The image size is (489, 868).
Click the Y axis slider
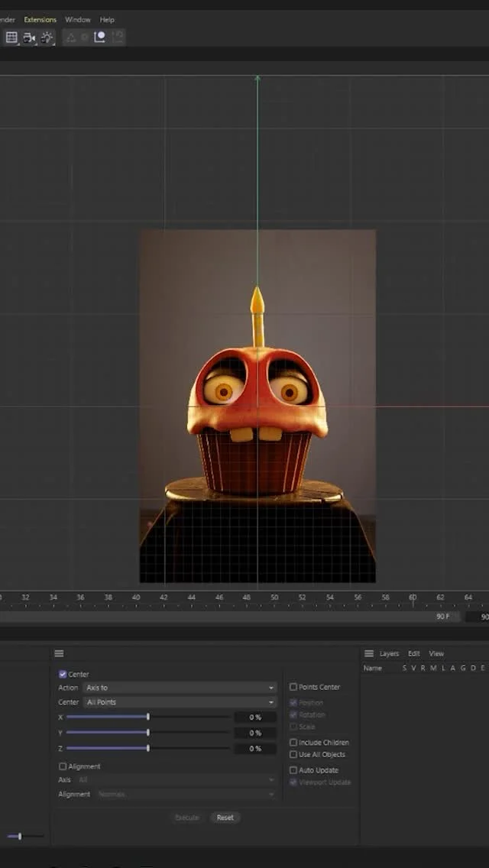(x=147, y=732)
